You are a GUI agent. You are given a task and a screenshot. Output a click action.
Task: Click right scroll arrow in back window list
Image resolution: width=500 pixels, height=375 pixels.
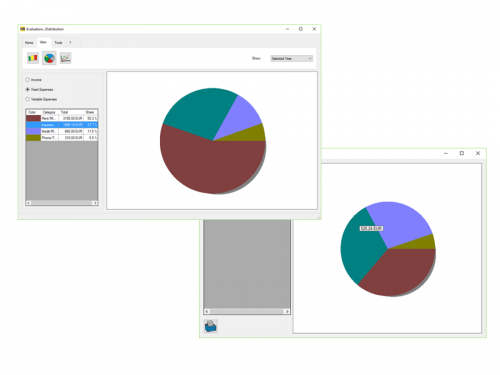[x=287, y=311]
